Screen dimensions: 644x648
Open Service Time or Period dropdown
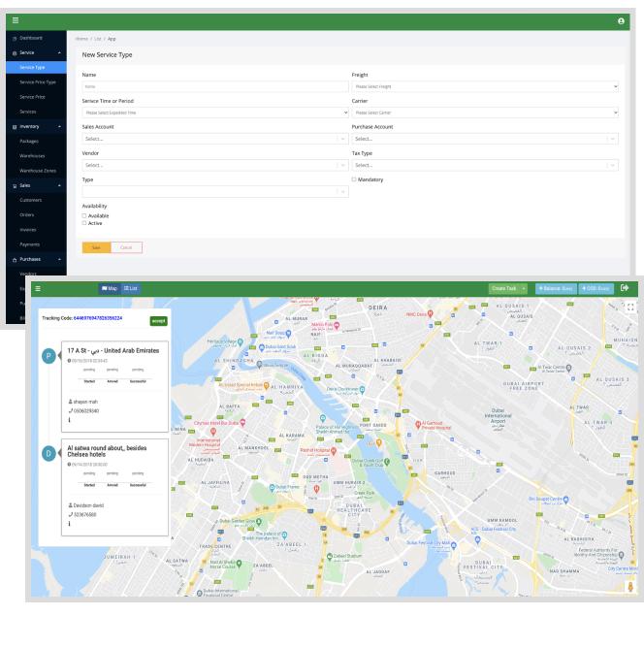[x=215, y=113]
